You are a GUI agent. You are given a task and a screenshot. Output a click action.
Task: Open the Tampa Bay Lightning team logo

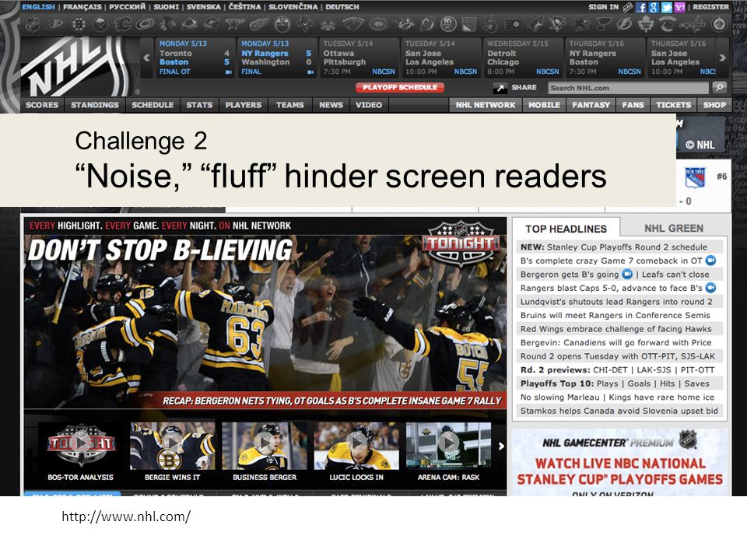tap(625, 24)
